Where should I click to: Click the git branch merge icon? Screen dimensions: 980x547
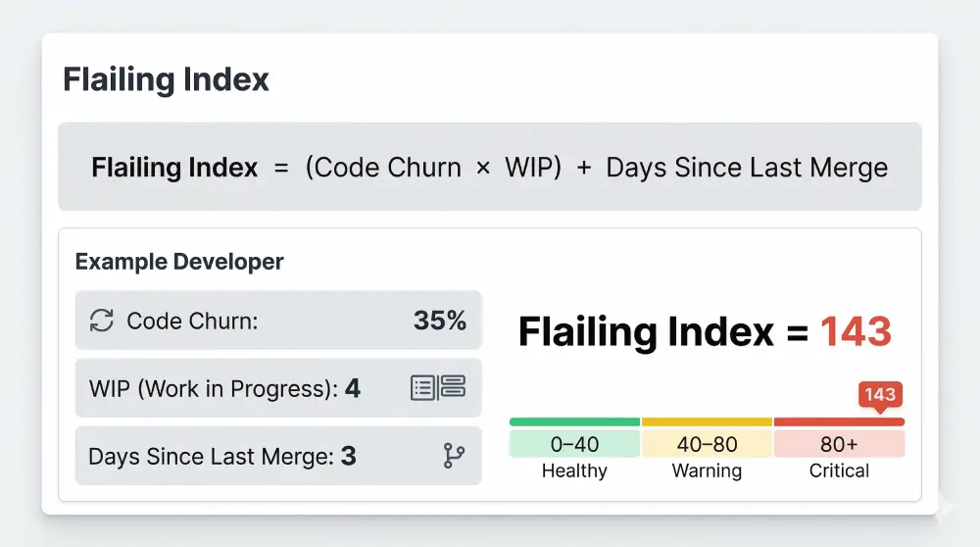click(454, 456)
